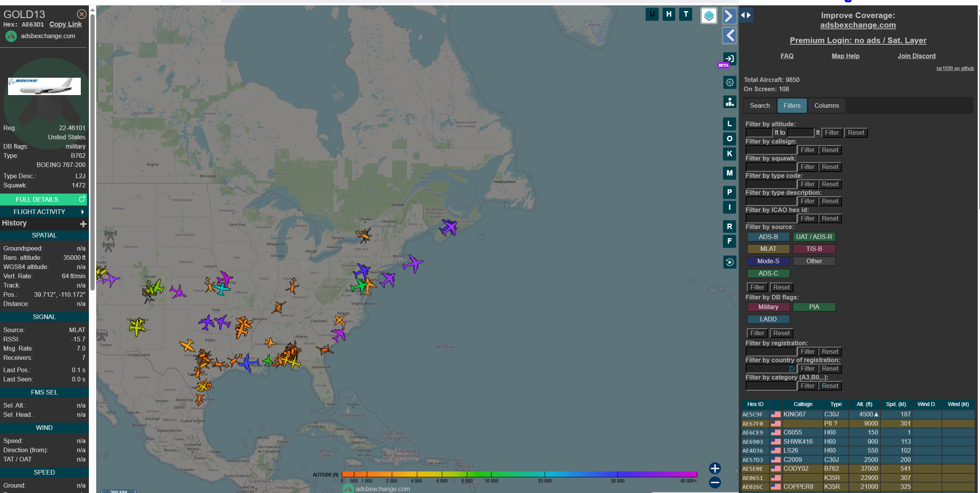Click the left chevron sidebar arrow
The width and height of the screenshot is (980, 493).
[x=729, y=35]
